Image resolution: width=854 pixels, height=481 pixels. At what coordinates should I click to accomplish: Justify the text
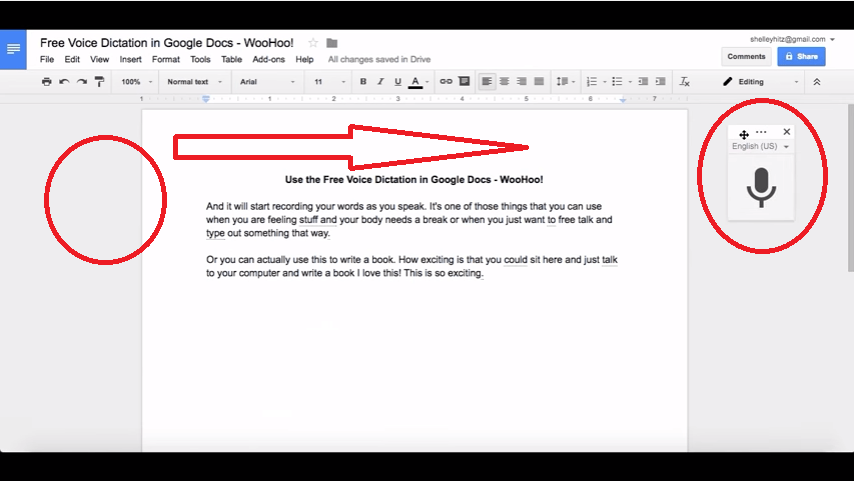pos(539,82)
